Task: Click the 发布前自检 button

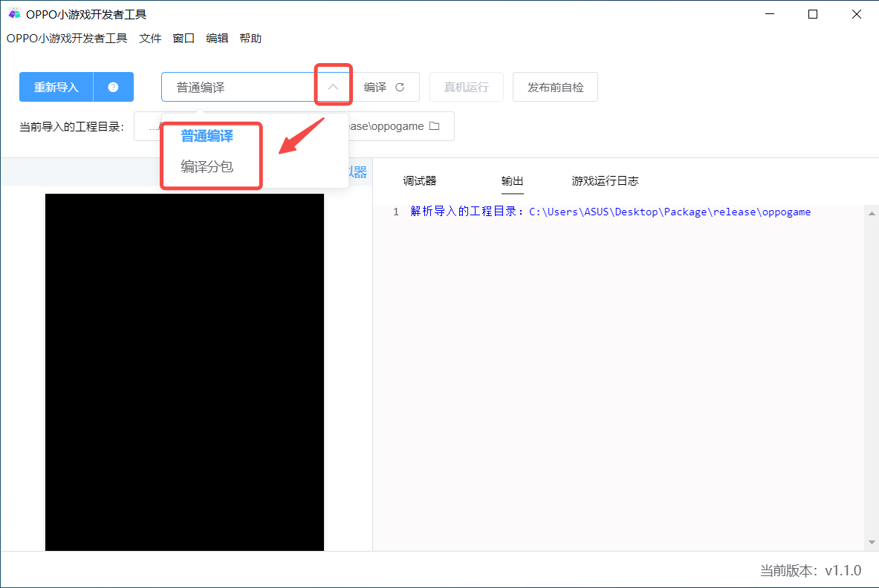Action: (x=555, y=87)
